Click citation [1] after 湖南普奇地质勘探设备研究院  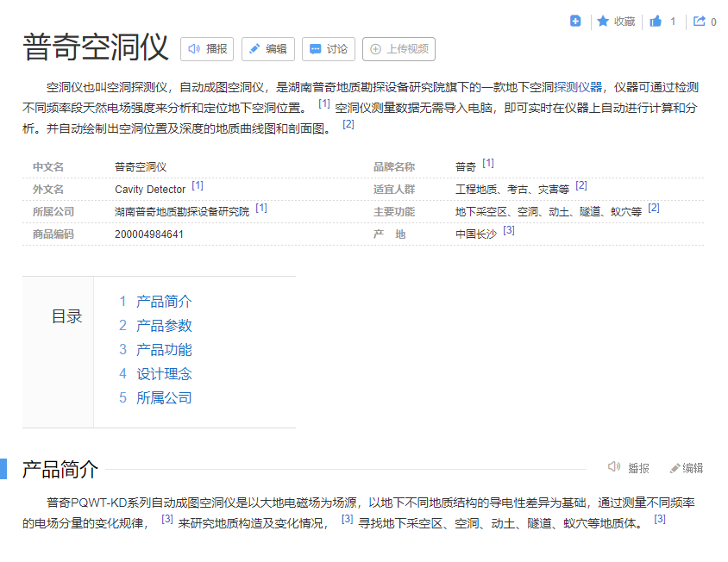click(261, 208)
